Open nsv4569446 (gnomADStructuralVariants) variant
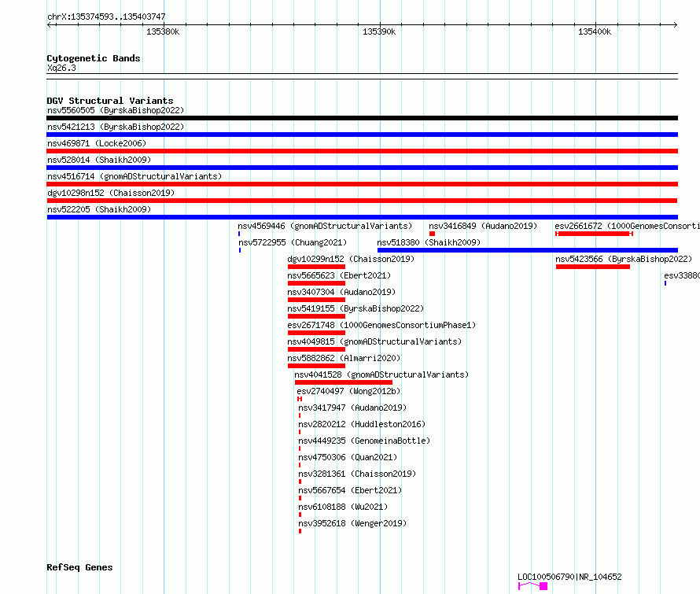The height and width of the screenshot is (594, 700). pyautogui.click(x=325, y=226)
